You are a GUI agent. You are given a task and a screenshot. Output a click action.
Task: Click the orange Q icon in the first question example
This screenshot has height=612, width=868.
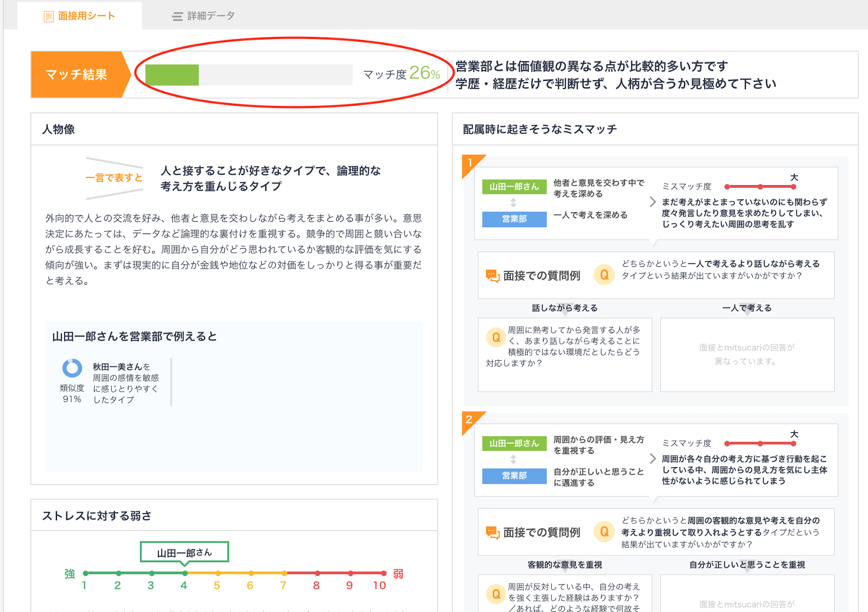(604, 275)
